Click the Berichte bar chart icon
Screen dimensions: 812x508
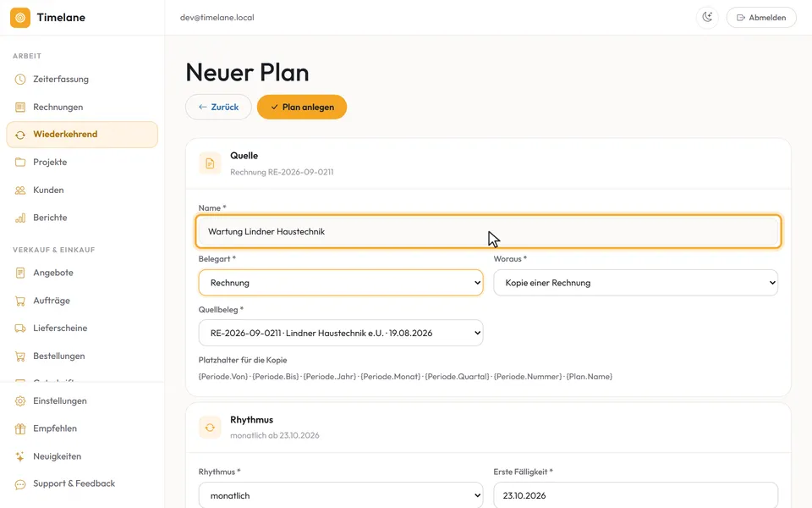tap(20, 218)
